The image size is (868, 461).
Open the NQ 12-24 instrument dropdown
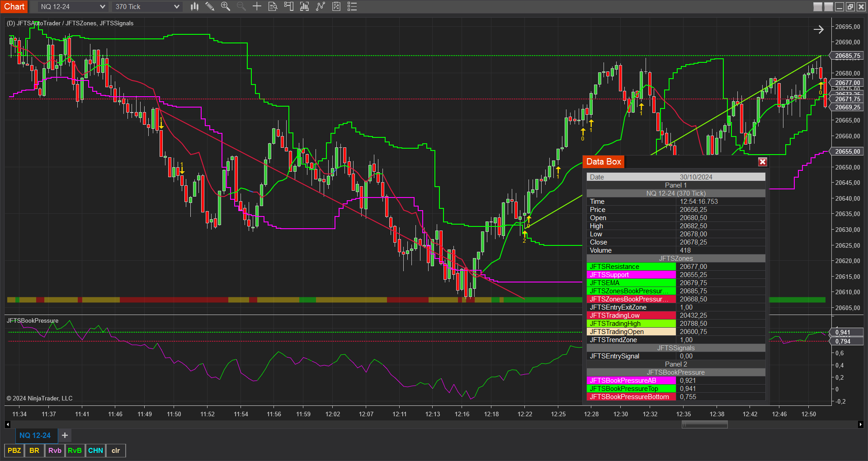point(72,7)
